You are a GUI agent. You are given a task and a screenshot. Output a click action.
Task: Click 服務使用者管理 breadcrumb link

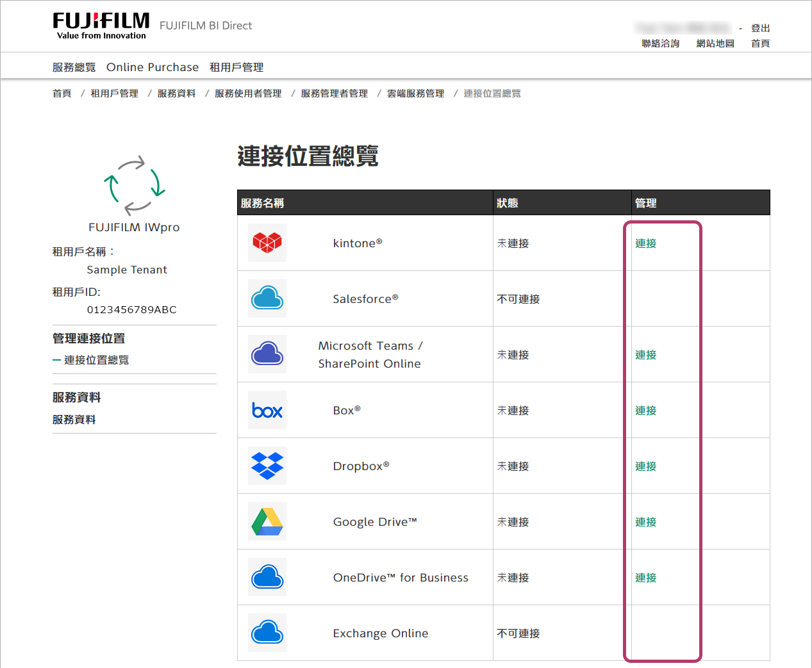click(248, 94)
